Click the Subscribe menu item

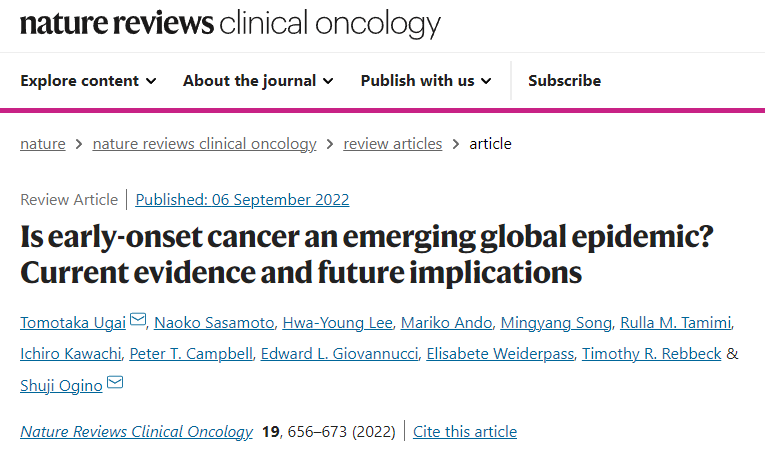[x=564, y=81]
